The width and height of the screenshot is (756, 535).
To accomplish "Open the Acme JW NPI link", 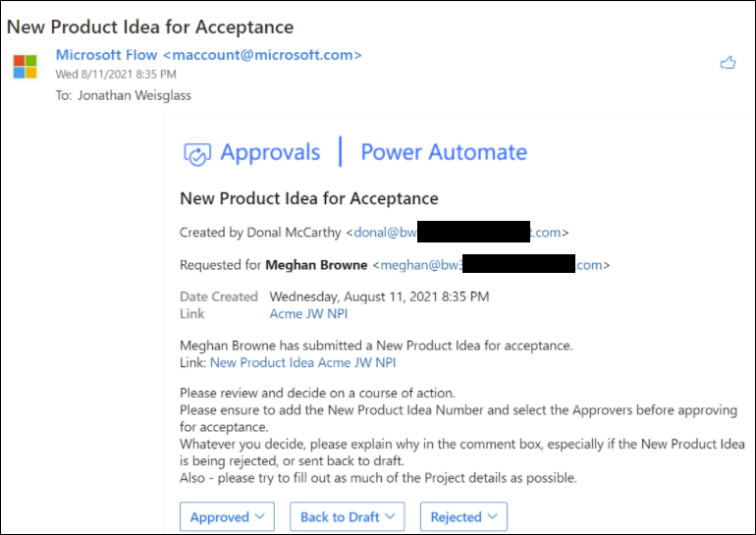I will [308, 314].
